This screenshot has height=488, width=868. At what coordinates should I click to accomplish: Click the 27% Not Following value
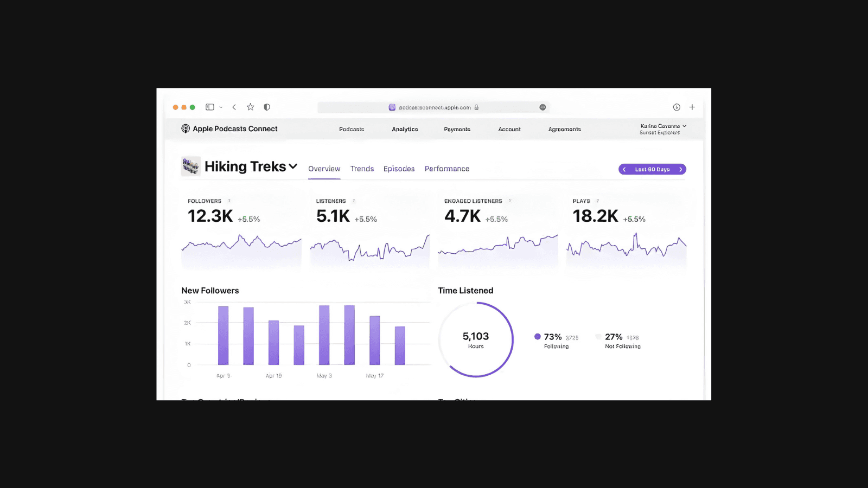click(614, 337)
